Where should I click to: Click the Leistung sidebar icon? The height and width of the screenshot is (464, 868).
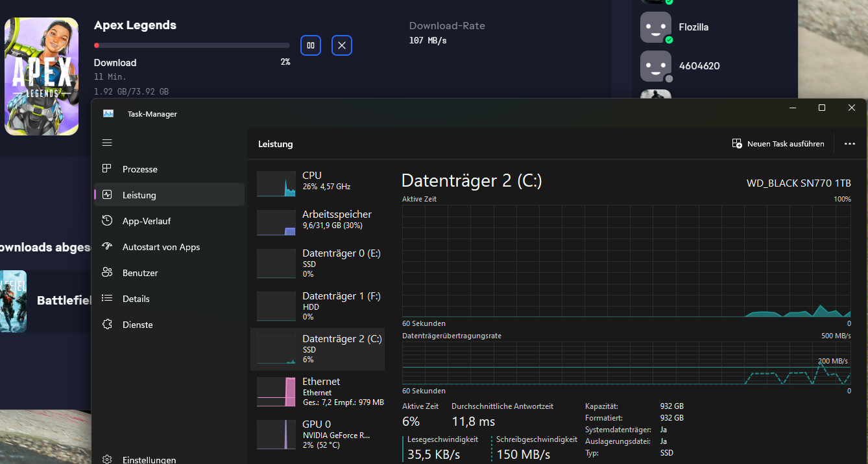(x=107, y=194)
